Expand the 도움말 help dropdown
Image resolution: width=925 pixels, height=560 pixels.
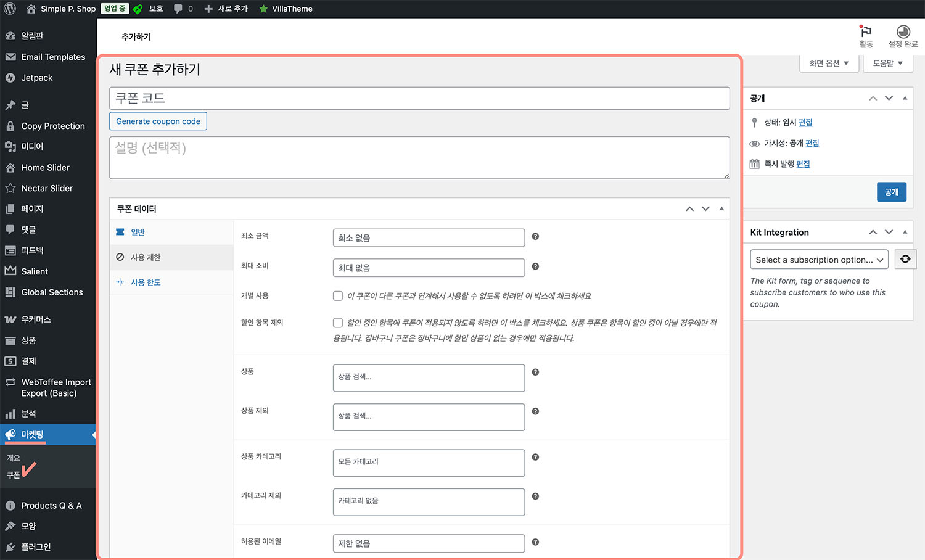[888, 63]
